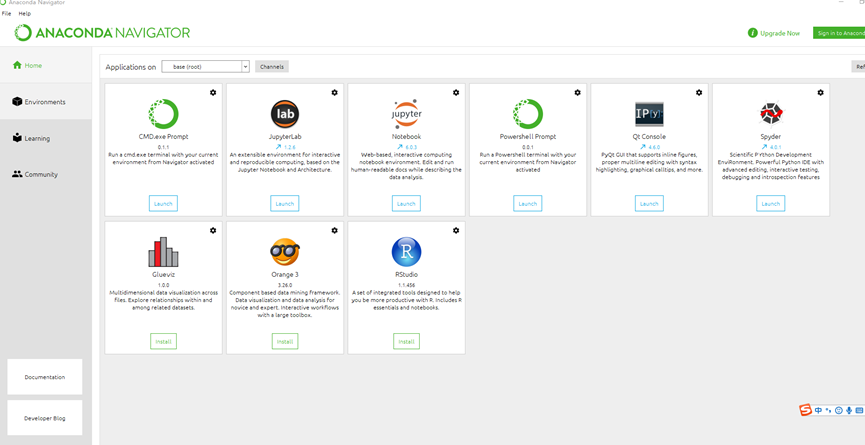Click the Sogou microphone icon
The image size is (865, 445).
tap(849, 410)
